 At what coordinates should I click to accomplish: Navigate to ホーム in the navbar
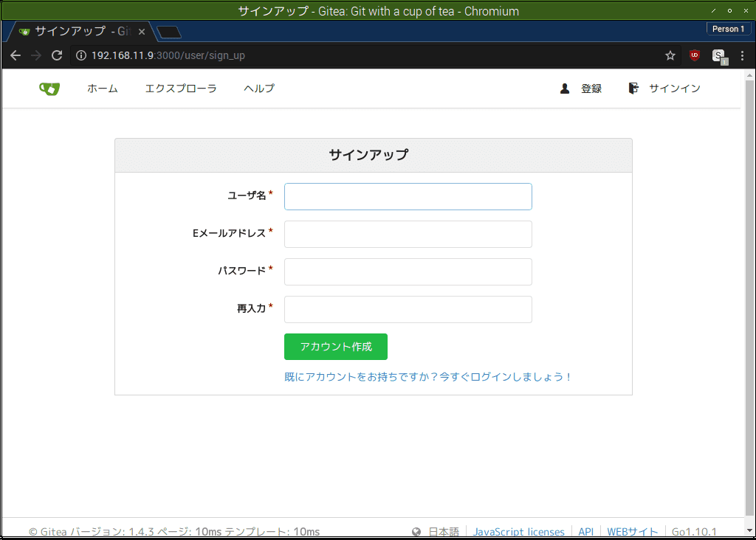103,88
